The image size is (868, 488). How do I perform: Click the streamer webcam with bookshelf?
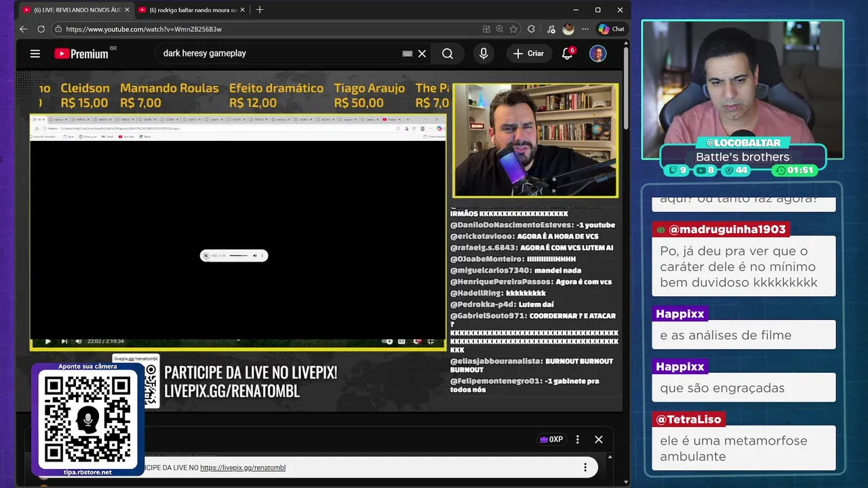[x=536, y=140]
